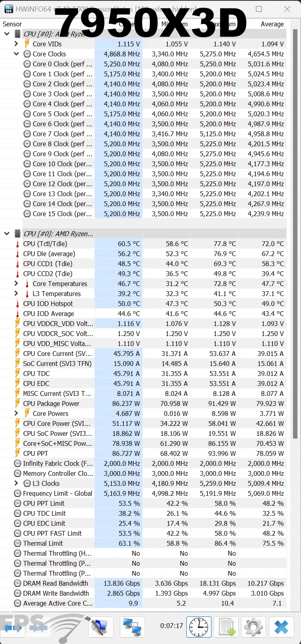Open the remote center network computers icon
Screen dimensions: 301x644
tap(132, 626)
